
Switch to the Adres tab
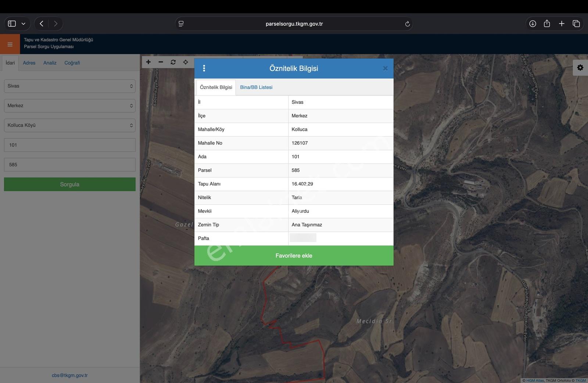point(29,63)
